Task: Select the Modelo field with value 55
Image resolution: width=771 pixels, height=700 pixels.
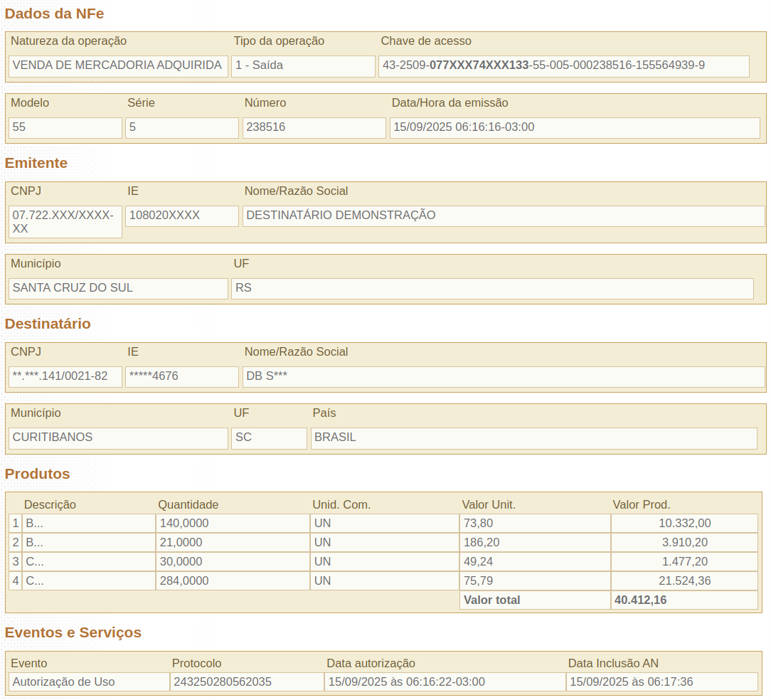Action: (x=65, y=127)
